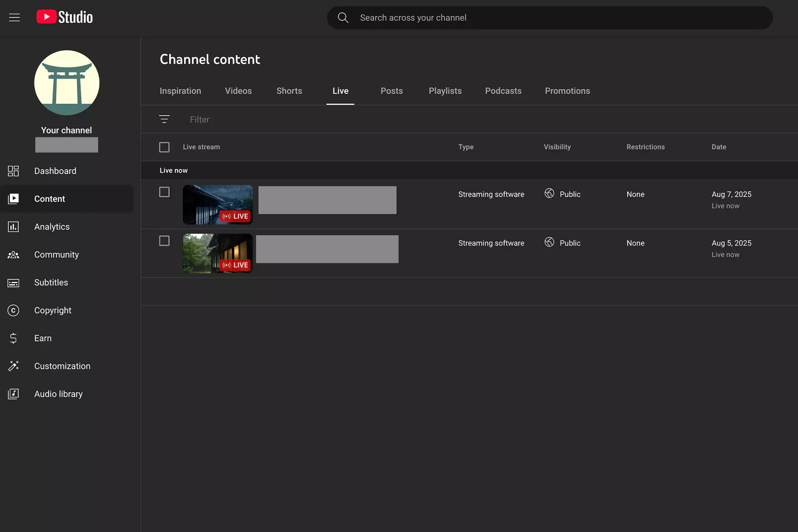The width and height of the screenshot is (798, 532).
Task: Click Your channel avatar
Action: [x=66, y=83]
